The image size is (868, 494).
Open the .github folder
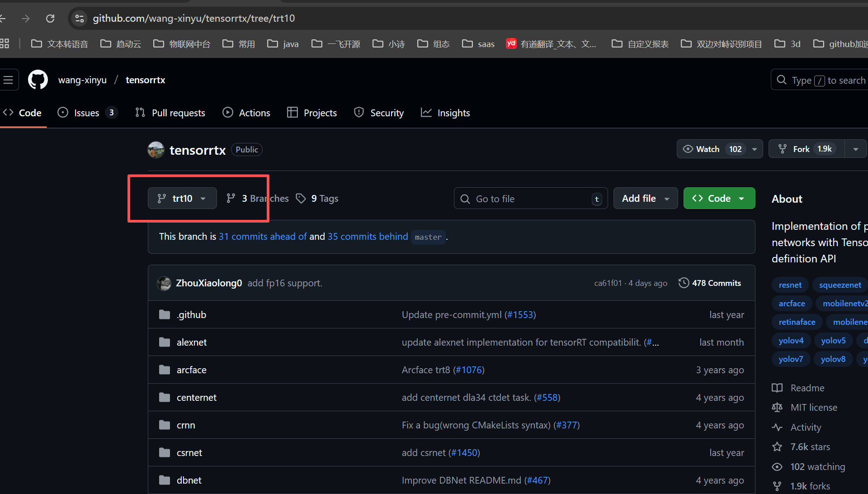pyautogui.click(x=191, y=315)
